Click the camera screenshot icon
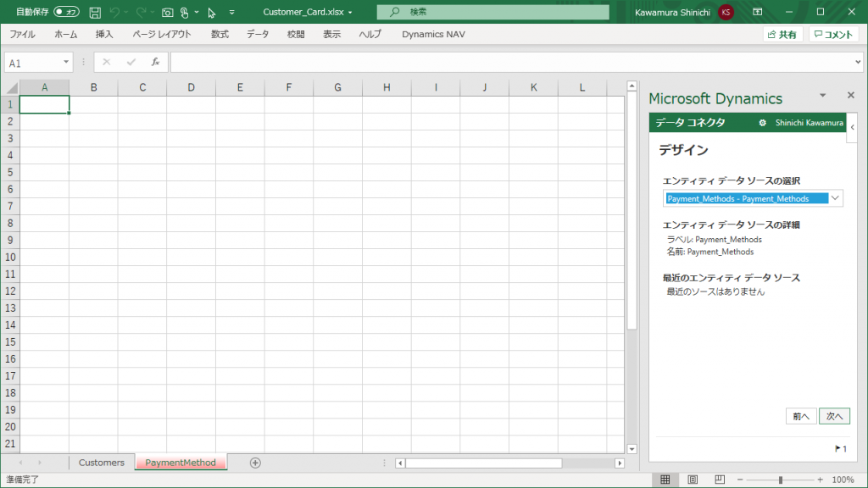 coord(167,12)
